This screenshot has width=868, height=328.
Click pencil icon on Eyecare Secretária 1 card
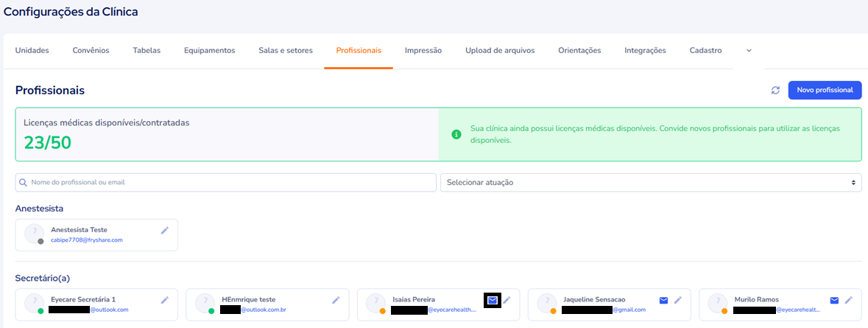(165, 300)
